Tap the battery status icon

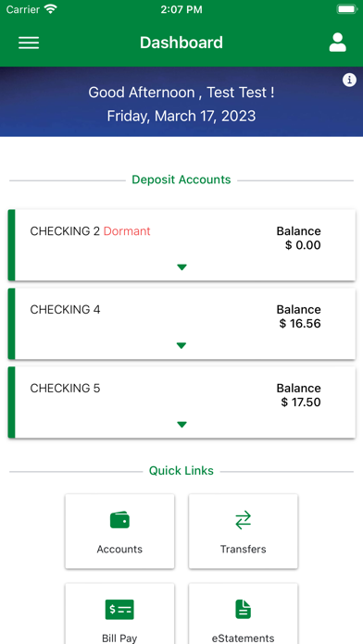tap(347, 9)
